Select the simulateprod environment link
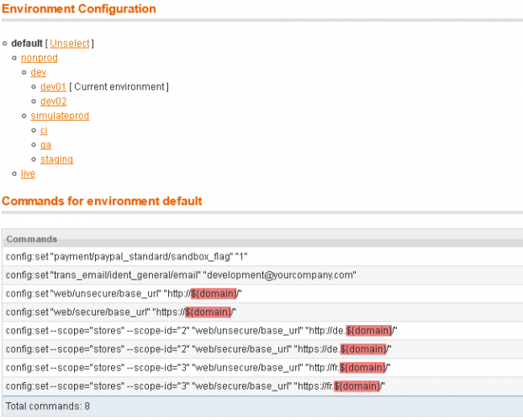The image size is (523, 420). (60, 116)
